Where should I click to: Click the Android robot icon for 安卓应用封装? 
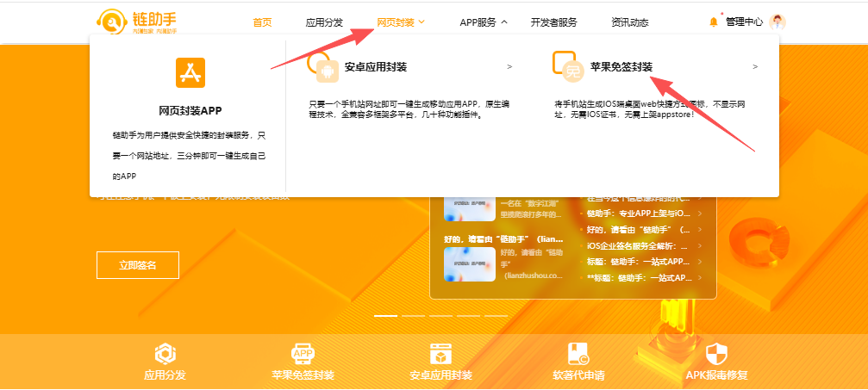click(x=325, y=68)
